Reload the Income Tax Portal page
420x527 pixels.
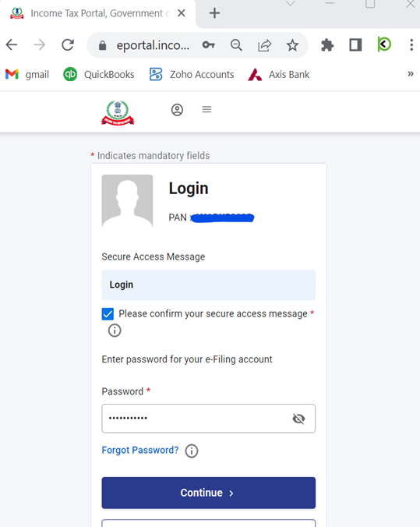[x=68, y=44]
